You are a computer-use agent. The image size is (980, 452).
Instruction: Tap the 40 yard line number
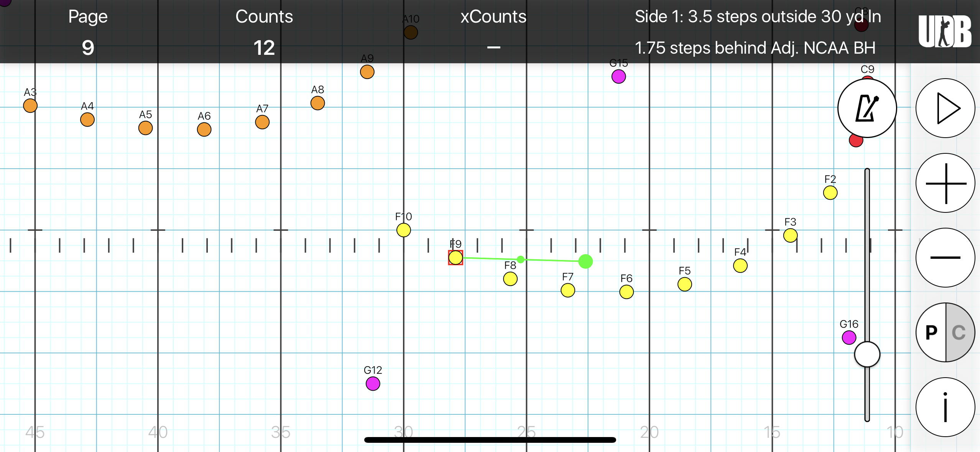158,432
